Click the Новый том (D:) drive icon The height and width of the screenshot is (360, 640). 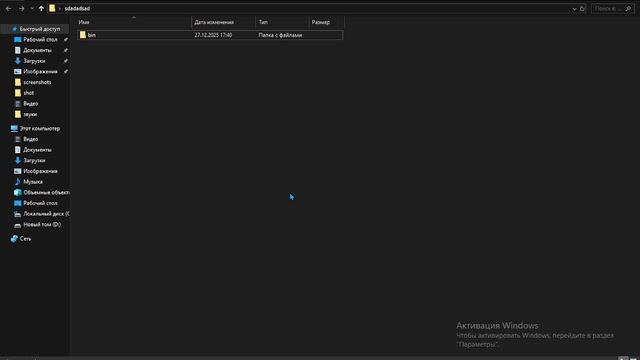[18, 224]
